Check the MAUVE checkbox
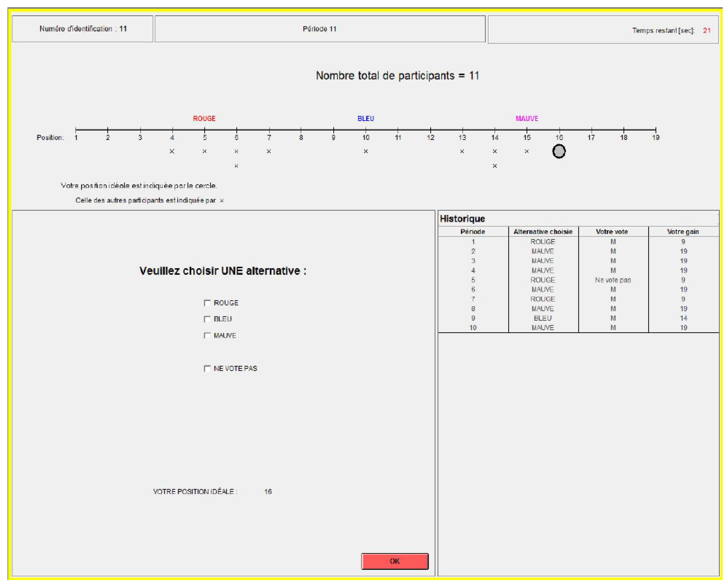The image size is (728, 585). pos(207,335)
